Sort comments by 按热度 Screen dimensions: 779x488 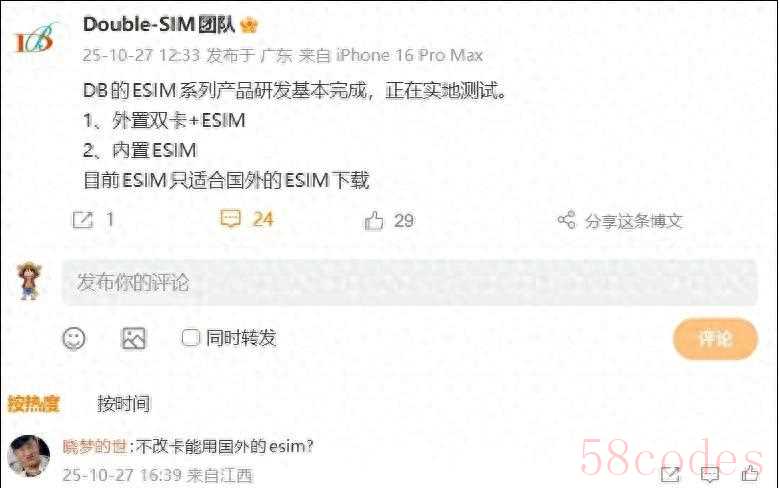[33, 404]
